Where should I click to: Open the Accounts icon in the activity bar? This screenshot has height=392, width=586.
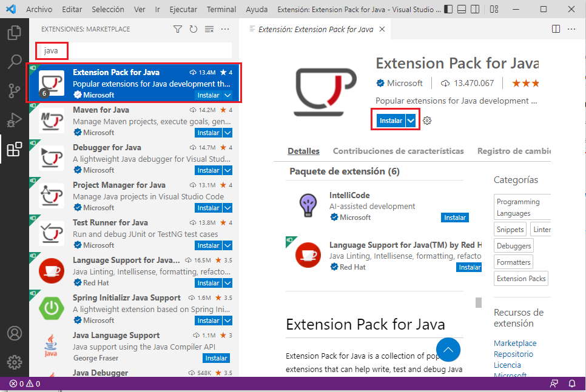click(15, 333)
